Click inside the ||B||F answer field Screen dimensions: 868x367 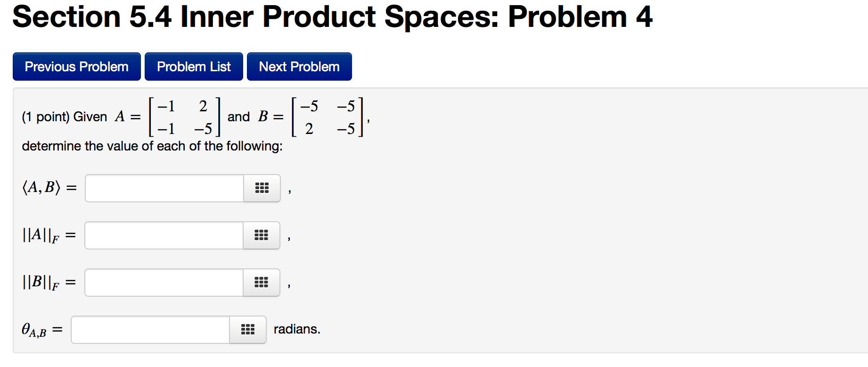tap(164, 283)
